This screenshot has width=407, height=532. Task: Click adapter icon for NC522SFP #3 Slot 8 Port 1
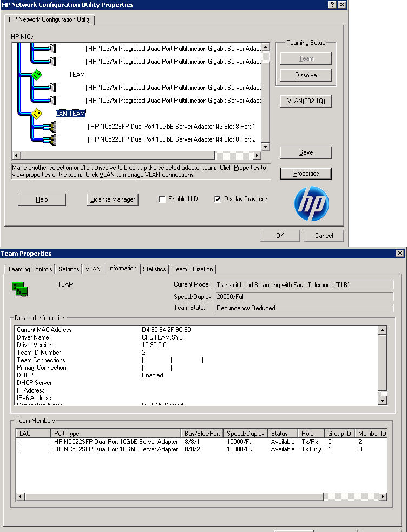click(x=50, y=127)
